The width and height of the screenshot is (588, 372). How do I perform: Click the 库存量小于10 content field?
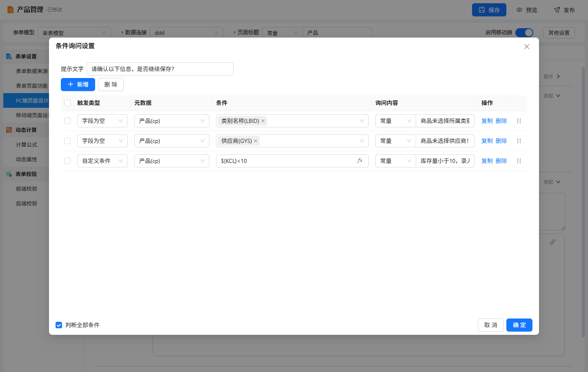(445, 161)
